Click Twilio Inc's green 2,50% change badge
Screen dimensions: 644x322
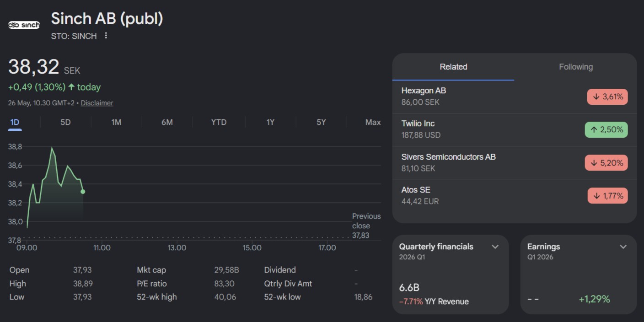point(606,130)
